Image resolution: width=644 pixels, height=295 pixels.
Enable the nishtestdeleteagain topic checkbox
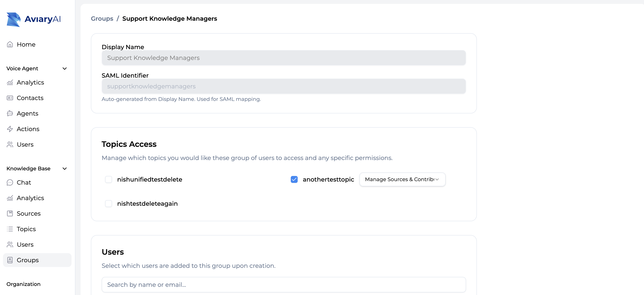click(x=109, y=203)
